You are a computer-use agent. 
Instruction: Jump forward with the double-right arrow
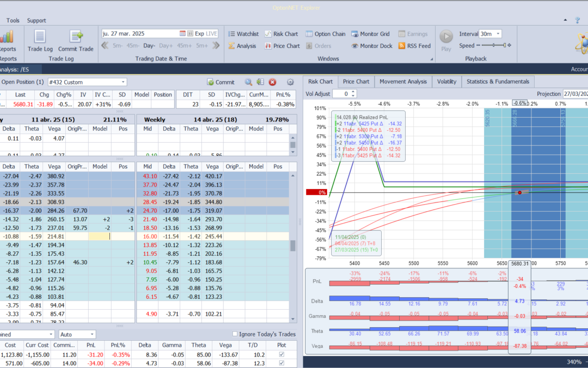click(x=216, y=45)
